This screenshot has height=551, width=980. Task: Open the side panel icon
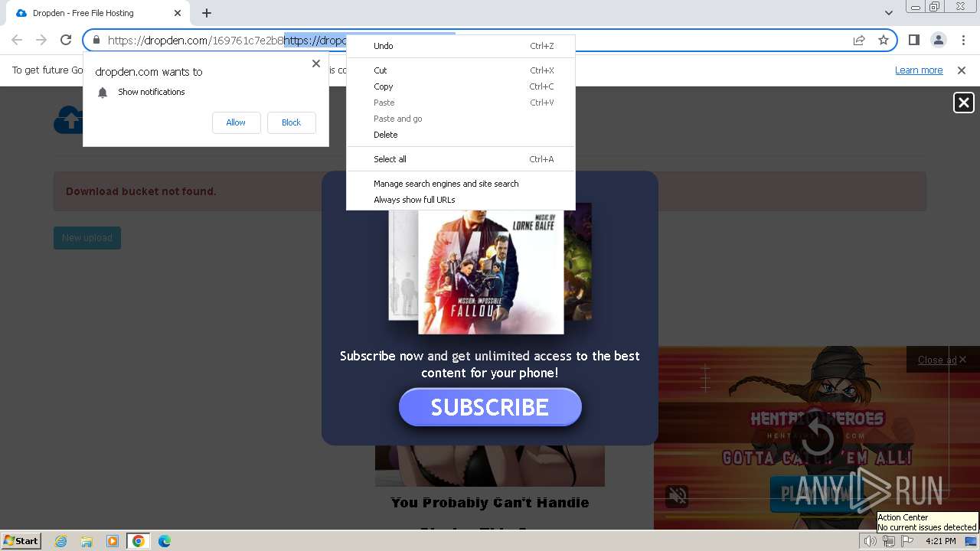pyautogui.click(x=913, y=40)
